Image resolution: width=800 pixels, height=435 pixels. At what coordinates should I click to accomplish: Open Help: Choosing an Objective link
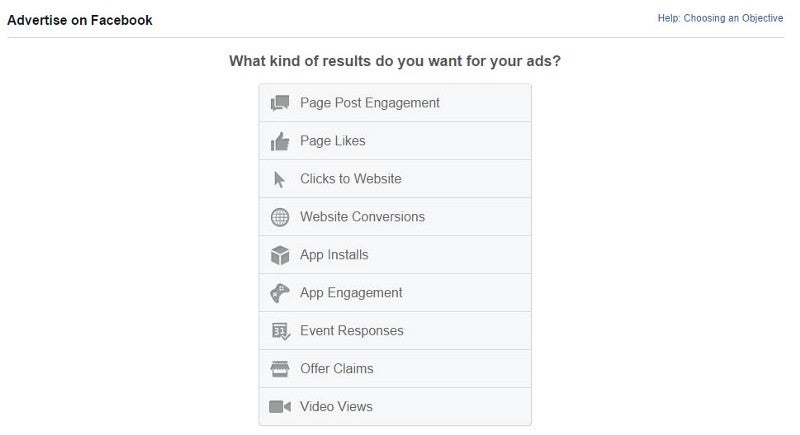coord(720,18)
